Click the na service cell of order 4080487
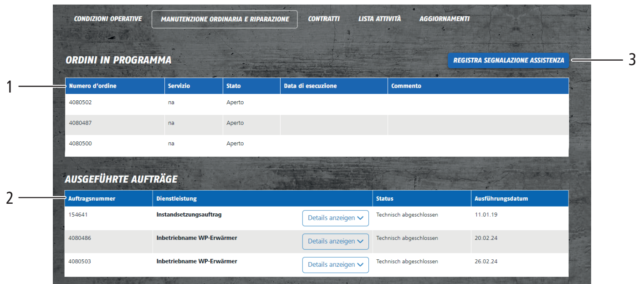This screenshot has height=284, width=644. [x=171, y=123]
